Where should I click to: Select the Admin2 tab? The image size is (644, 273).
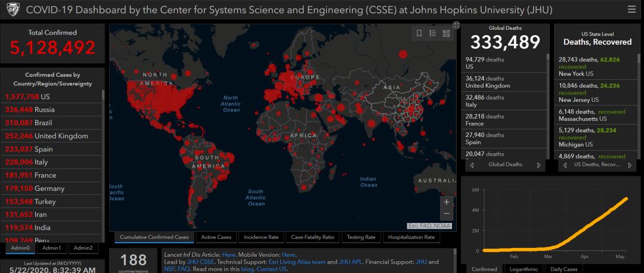tap(83, 248)
